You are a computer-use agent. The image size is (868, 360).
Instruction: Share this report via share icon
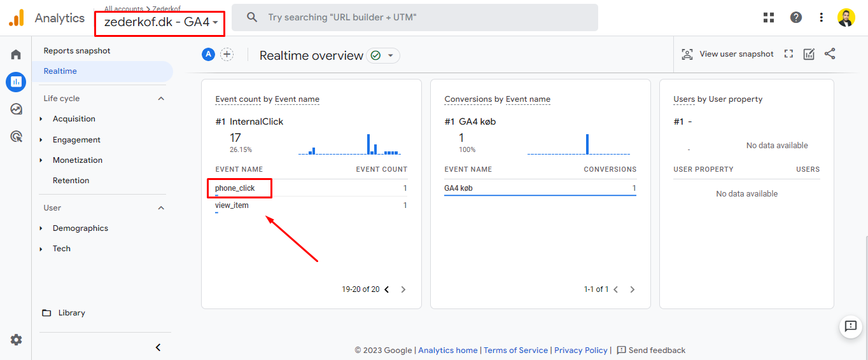pyautogui.click(x=830, y=54)
